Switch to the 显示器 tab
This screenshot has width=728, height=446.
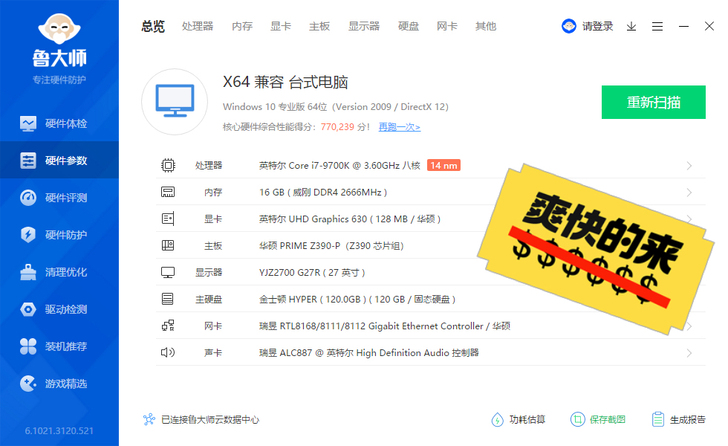click(364, 26)
